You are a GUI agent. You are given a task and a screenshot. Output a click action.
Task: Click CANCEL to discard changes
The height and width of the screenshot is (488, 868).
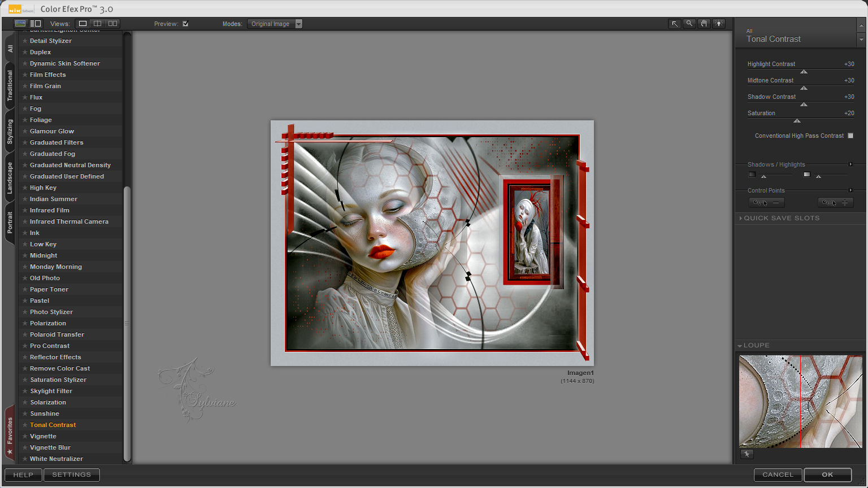pyautogui.click(x=778, y=475)
